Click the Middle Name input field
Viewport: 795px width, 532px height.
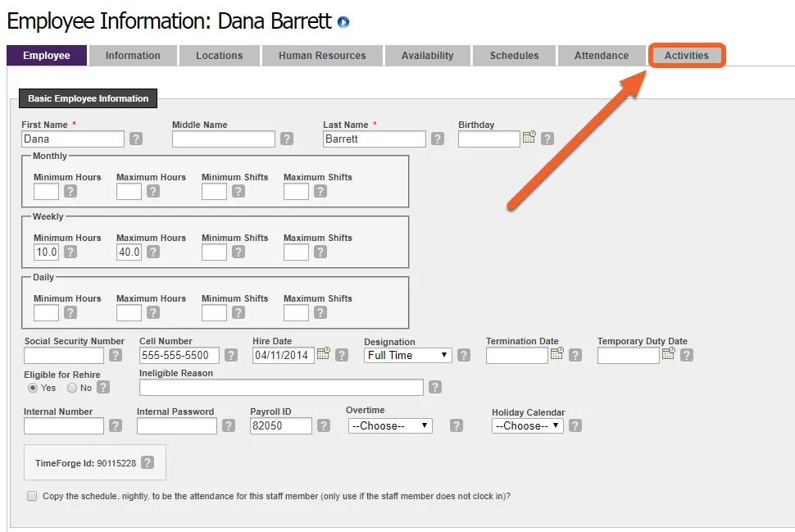224,139
